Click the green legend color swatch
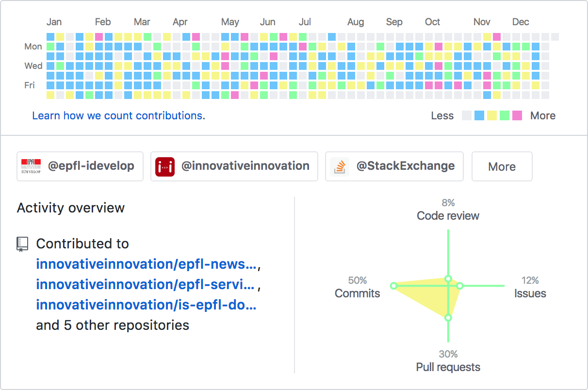 pyautogui.click(x=505, y=115)
